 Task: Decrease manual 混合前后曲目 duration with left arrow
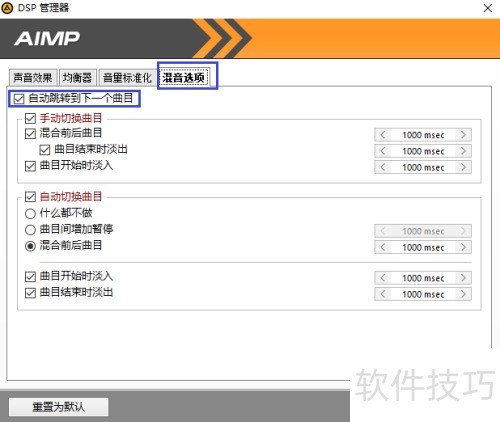pos(383,135)
